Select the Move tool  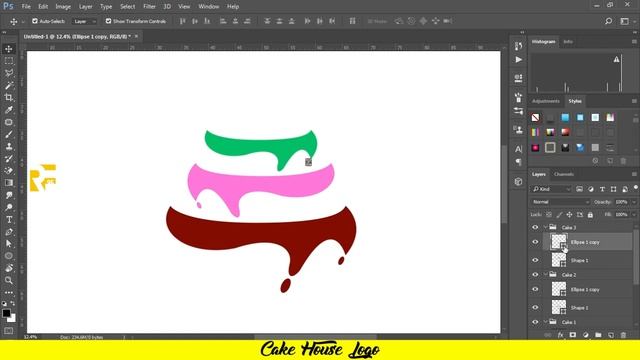tap(9, 49)
